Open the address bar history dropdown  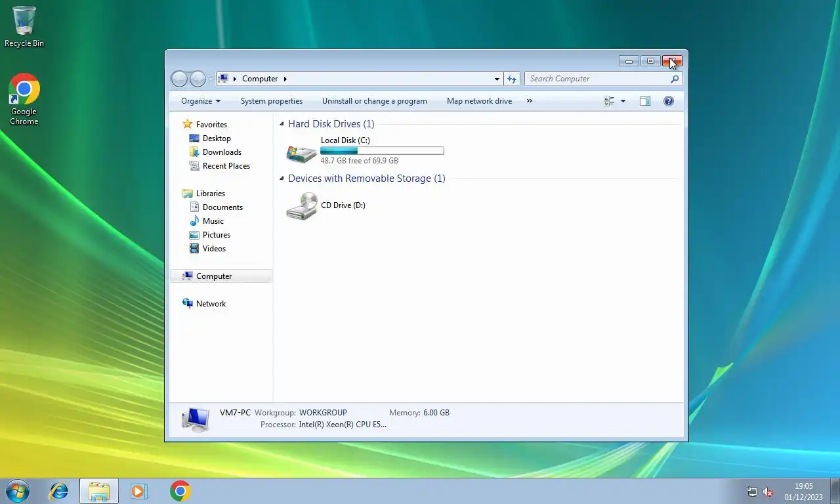coord(497,79)
